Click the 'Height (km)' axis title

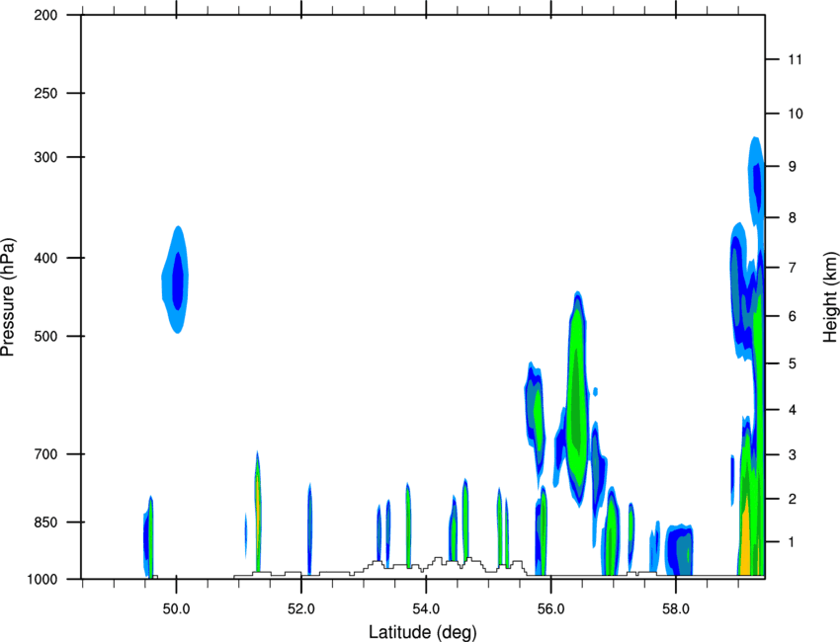pyautogui.click(x=830, y=296)
